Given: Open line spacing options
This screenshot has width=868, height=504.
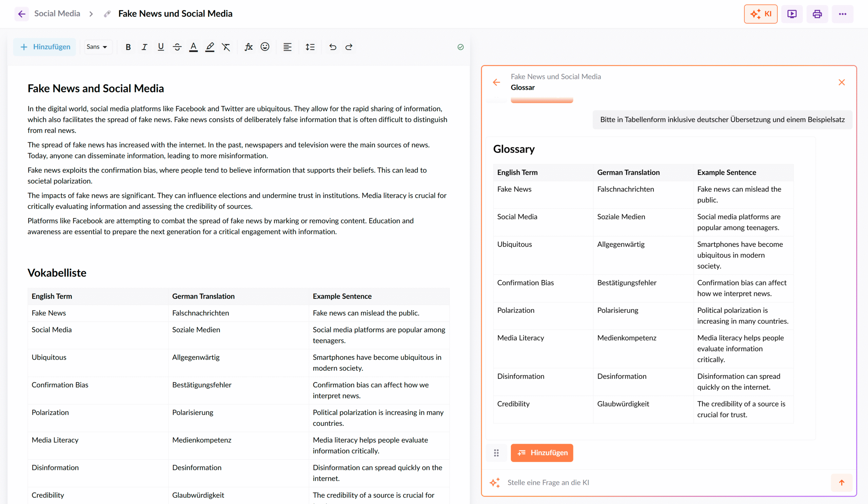Looking at the screenshot, I should 310,47.
